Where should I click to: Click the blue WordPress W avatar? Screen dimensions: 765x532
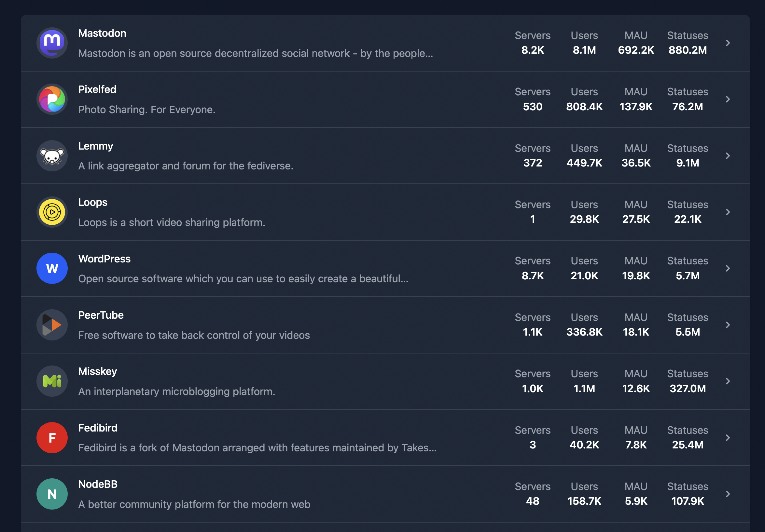click(52, 268)
